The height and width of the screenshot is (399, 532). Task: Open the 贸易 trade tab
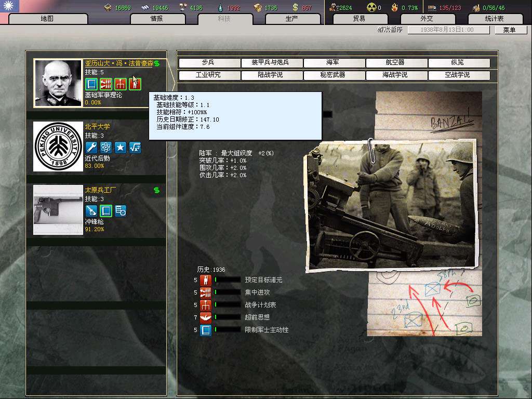[x=360, y=19]
